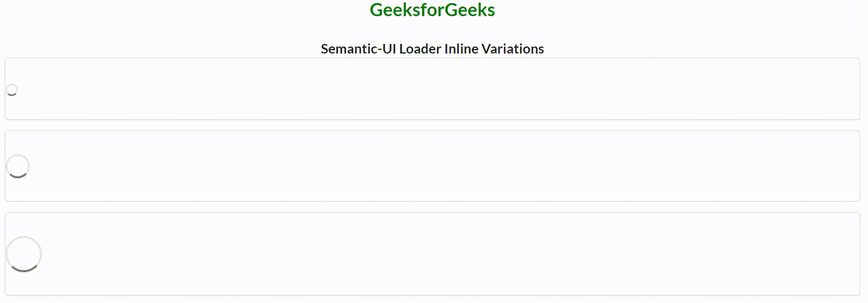Click inside the tiny loader circle
Screen dimensions: 868x303
tap(12, 89)
